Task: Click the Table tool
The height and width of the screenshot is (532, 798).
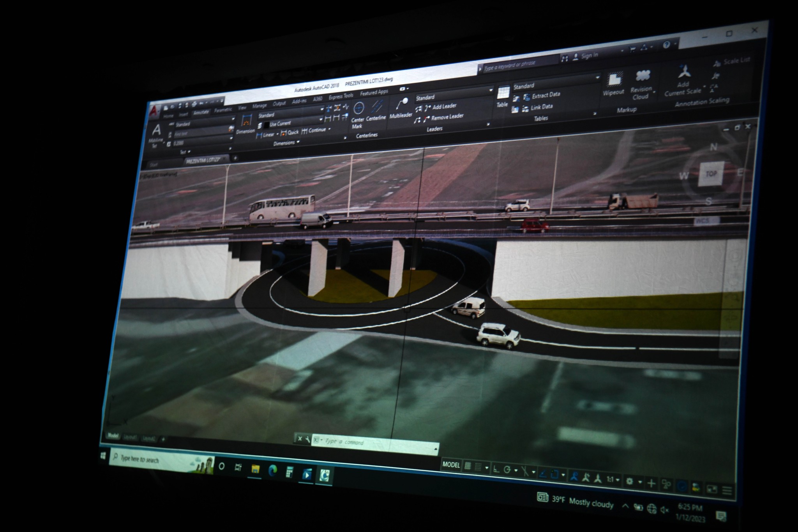Action: (x=503, y=96)
